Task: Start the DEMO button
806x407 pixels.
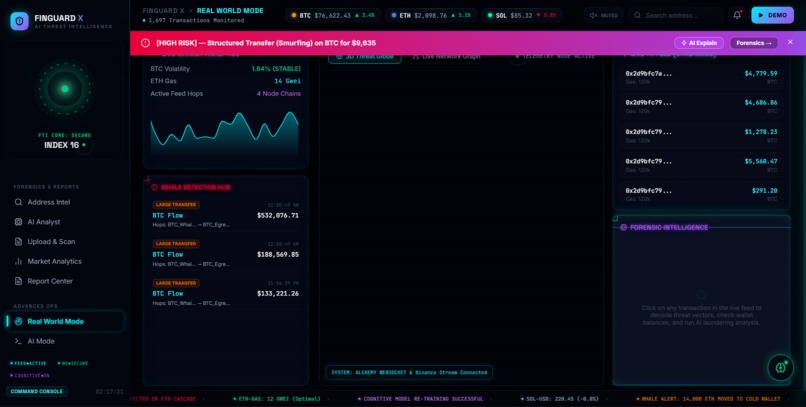Action: click(772, 15)
